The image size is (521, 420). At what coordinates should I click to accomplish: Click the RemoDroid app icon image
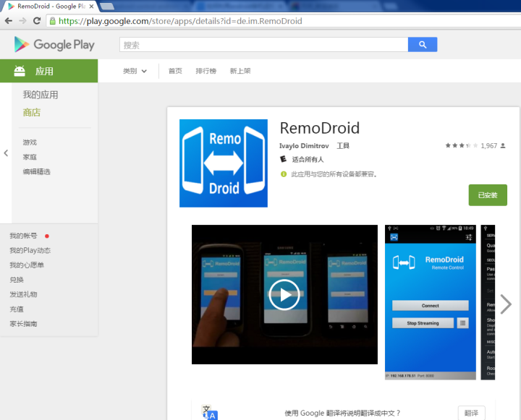click(224, 163)
